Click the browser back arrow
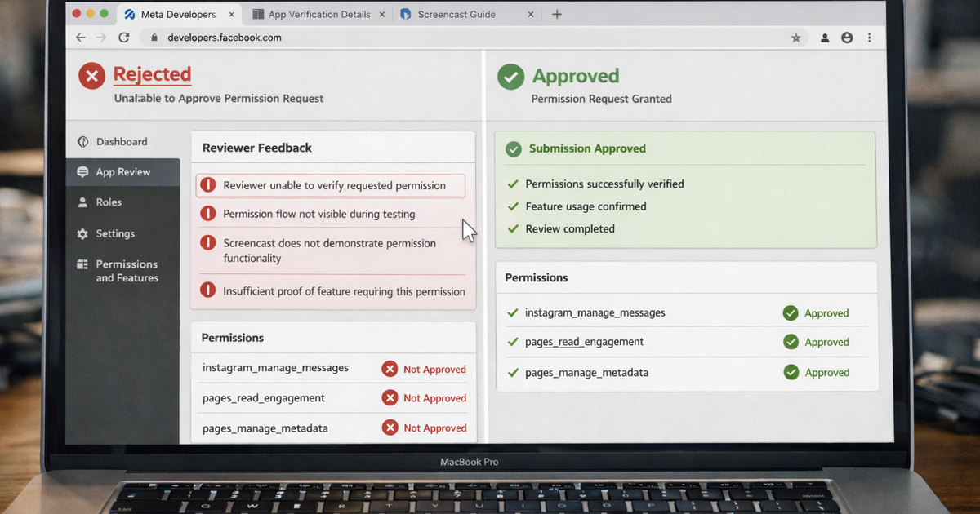This screenshot has height=514, width=980. coord(80,38)
